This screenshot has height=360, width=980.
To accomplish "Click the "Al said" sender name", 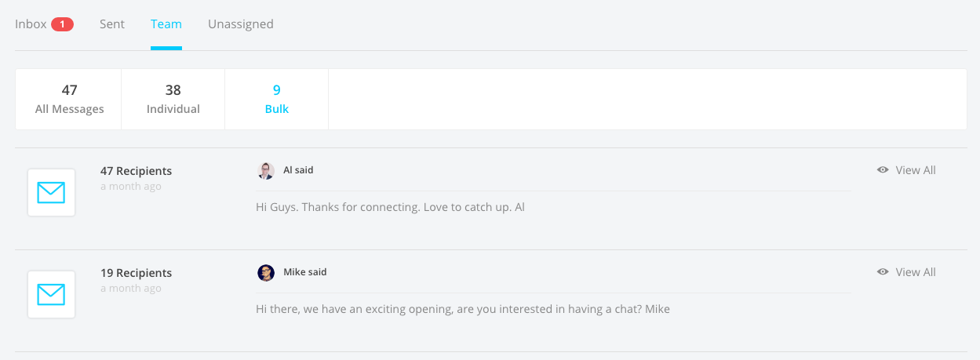I will tap(298, 170).
